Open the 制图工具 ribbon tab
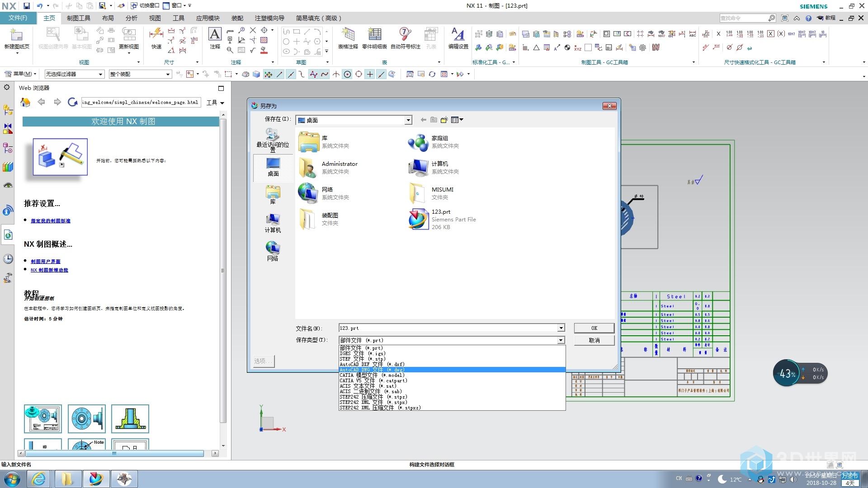The width and height of the screenshot is (868, 488). pos(78,18)
